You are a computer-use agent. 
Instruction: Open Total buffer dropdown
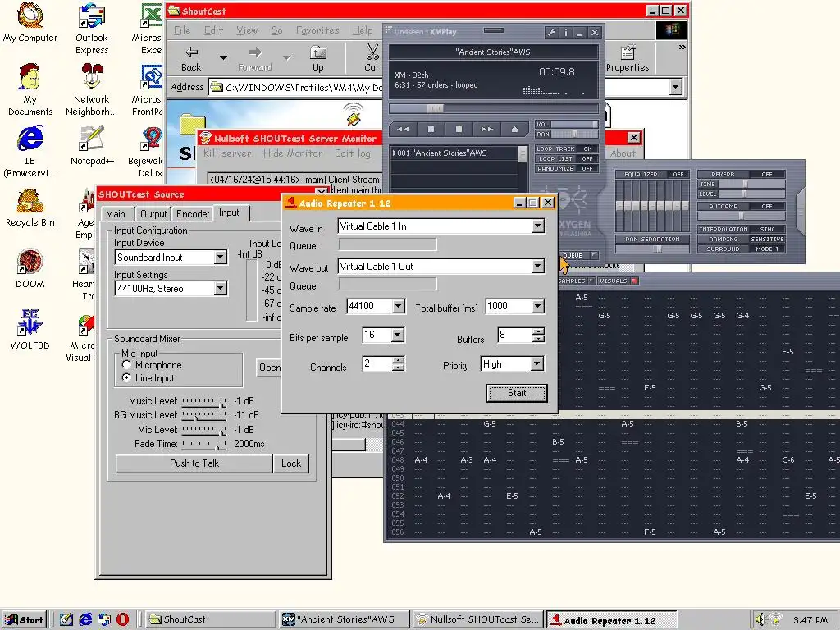click(538, 307)
